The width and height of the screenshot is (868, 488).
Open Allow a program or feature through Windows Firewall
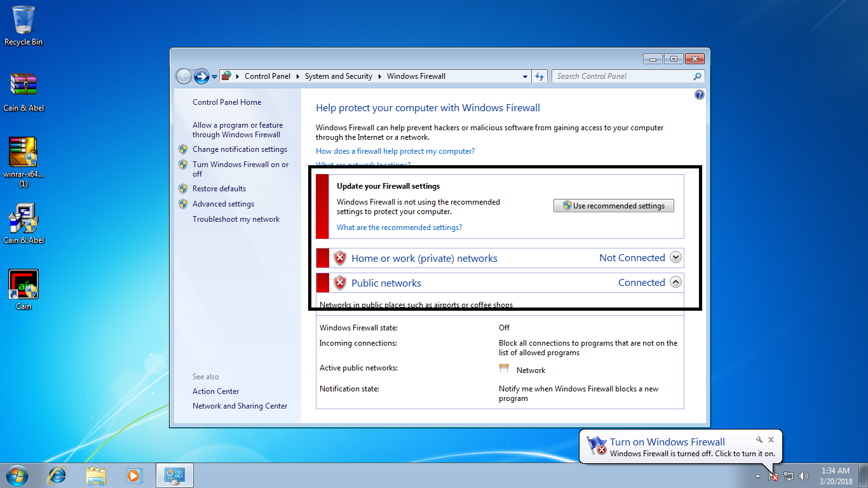pyautogui.click(x=238, y=130)
